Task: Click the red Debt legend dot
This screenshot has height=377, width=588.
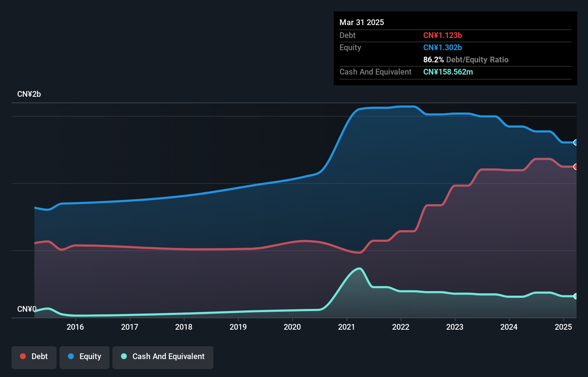Action: (x=23, y=356)
